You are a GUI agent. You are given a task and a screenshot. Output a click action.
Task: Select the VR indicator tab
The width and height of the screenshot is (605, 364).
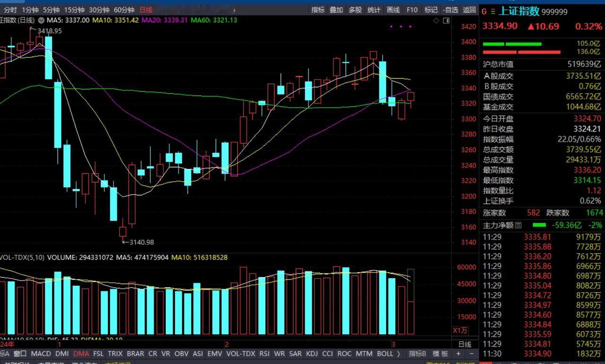[x=165, y=353]
